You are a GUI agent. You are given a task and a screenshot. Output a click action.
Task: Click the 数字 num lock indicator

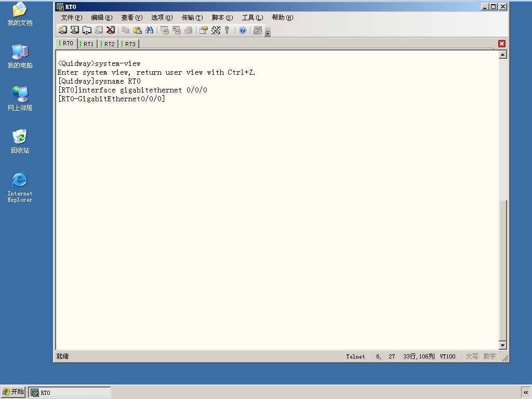489,356
